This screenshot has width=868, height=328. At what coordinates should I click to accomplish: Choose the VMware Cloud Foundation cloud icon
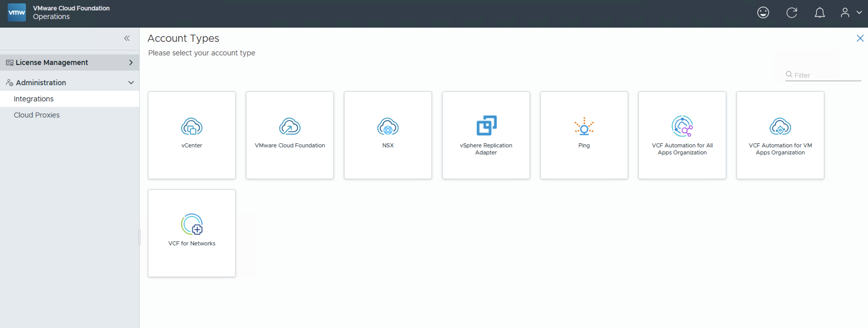click(x=289, y=126)
